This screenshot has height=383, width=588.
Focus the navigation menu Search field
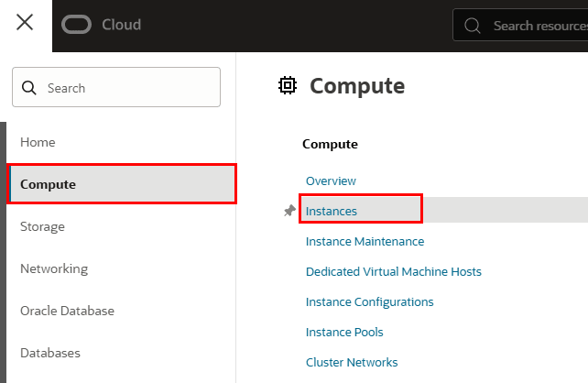[x=128, y=88]
